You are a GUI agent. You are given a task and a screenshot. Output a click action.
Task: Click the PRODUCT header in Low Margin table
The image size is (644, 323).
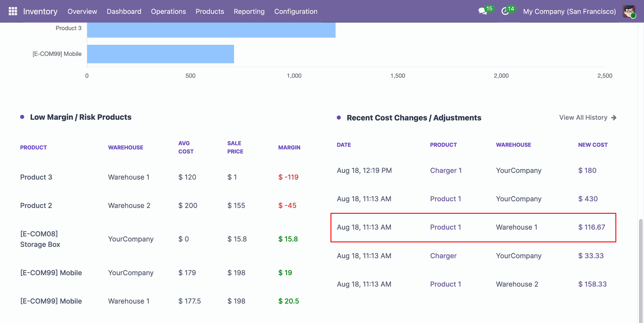click(34, 147)
